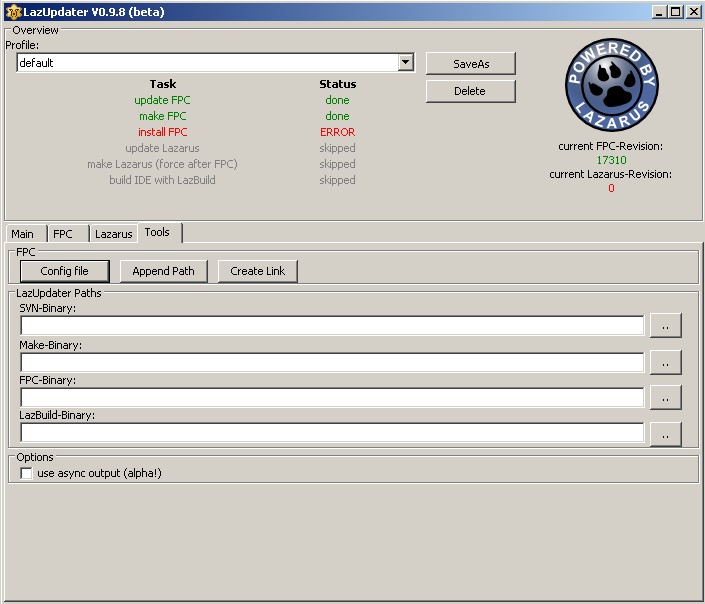The width and height of the screenshot is (705, 604).
Task: Browse for the SVN-Binary path
Action: (665, 326)
